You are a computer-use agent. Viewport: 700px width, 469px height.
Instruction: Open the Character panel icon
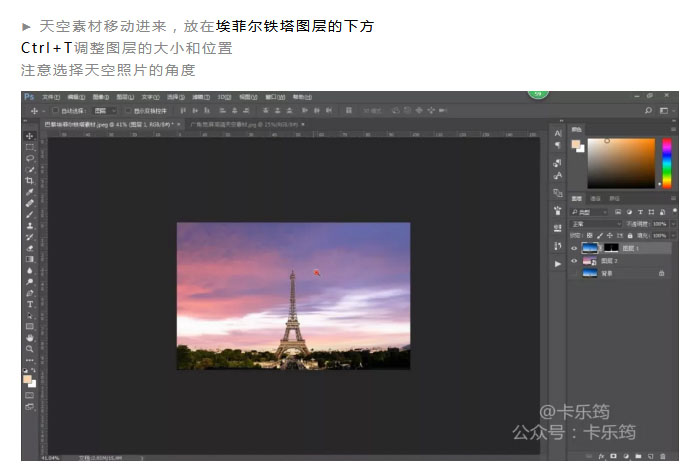click(x=557, y=132)
